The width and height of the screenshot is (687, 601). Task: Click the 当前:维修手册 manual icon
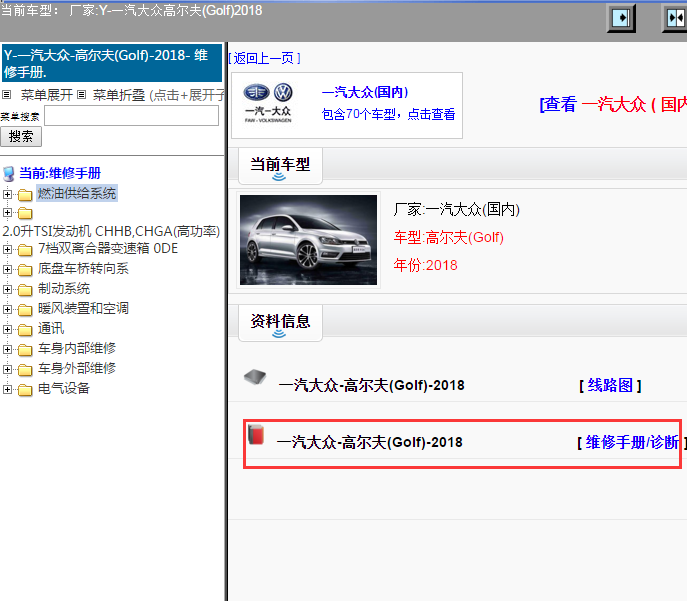8,173
